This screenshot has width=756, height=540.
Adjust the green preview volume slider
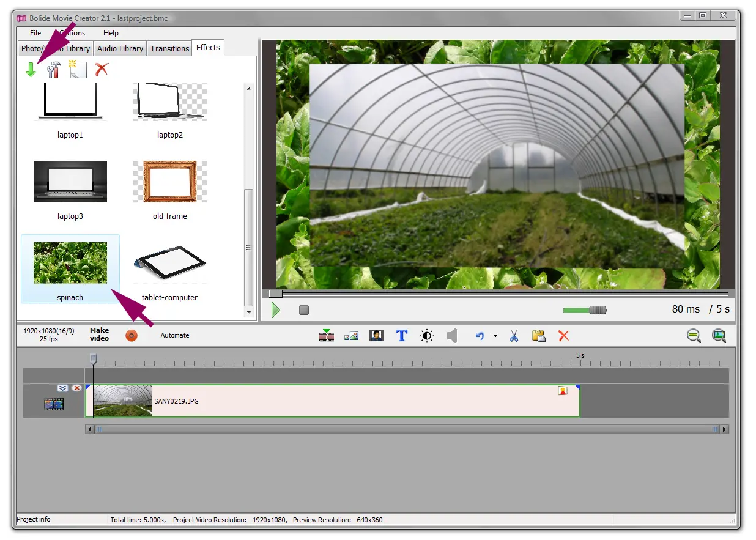coord(584,310)
